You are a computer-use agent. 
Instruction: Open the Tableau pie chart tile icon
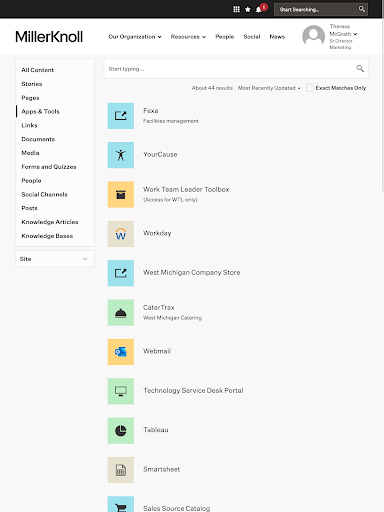pyautogui.click(x=121, y=430)
